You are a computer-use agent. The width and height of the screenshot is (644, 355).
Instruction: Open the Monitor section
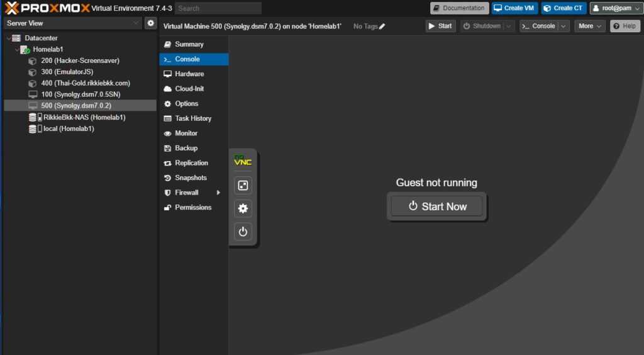coord(194,133)
